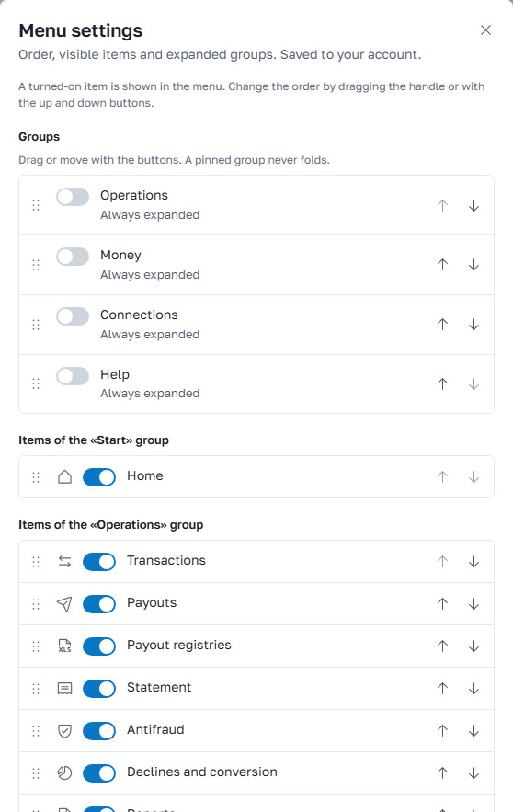Viewport: 513px width, 812px height.
Task: Click the Money group drag handle
Action: pyautogui.click(x=36, y=265)
